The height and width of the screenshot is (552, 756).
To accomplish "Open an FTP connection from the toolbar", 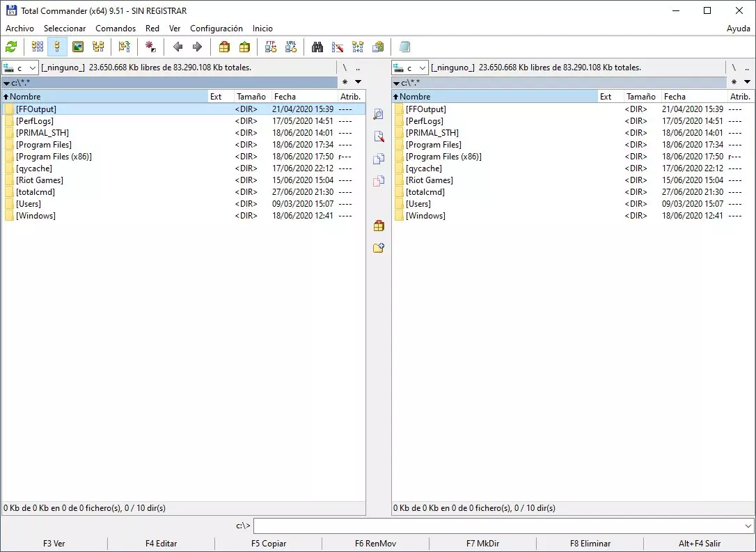I will (x=270, y=47).
